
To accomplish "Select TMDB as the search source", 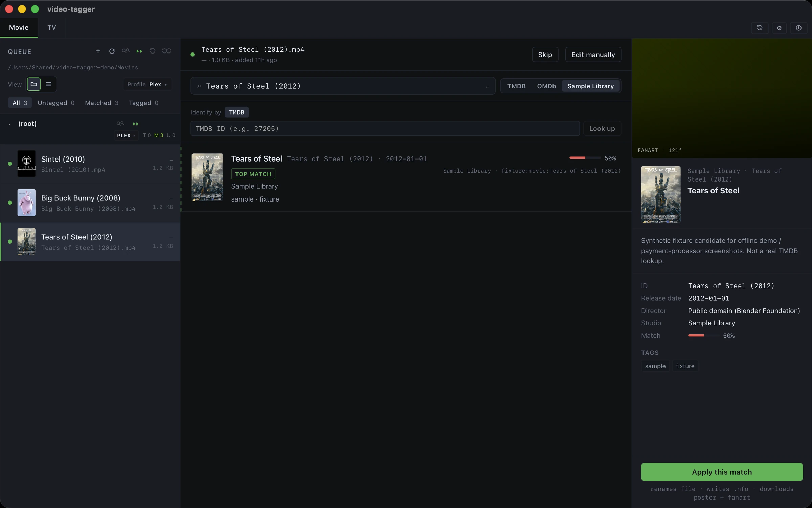I will click(x=516, y=86).
